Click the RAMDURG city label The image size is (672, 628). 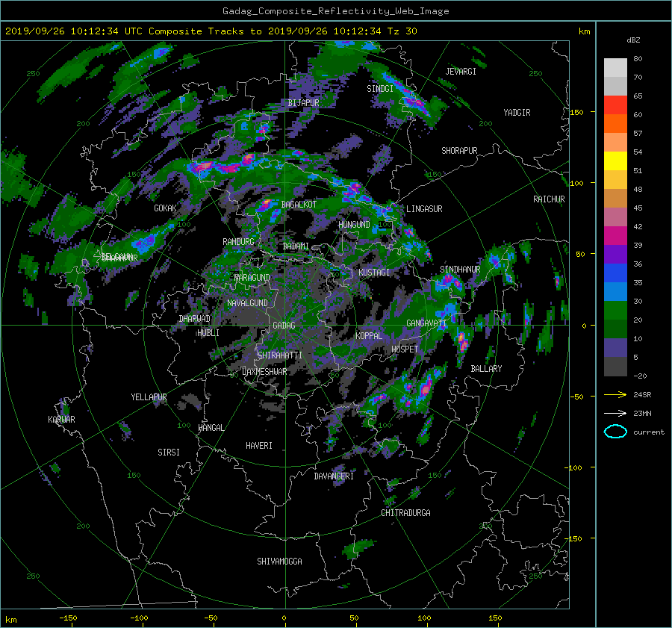238,242
